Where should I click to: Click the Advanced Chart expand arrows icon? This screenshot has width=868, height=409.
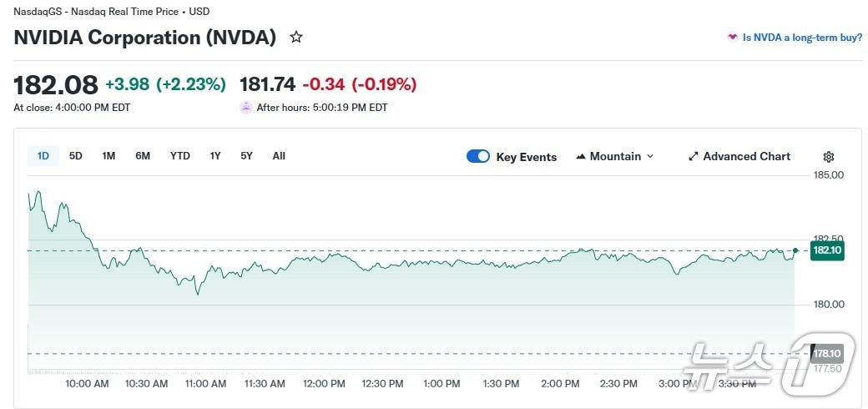click(693, 157)
